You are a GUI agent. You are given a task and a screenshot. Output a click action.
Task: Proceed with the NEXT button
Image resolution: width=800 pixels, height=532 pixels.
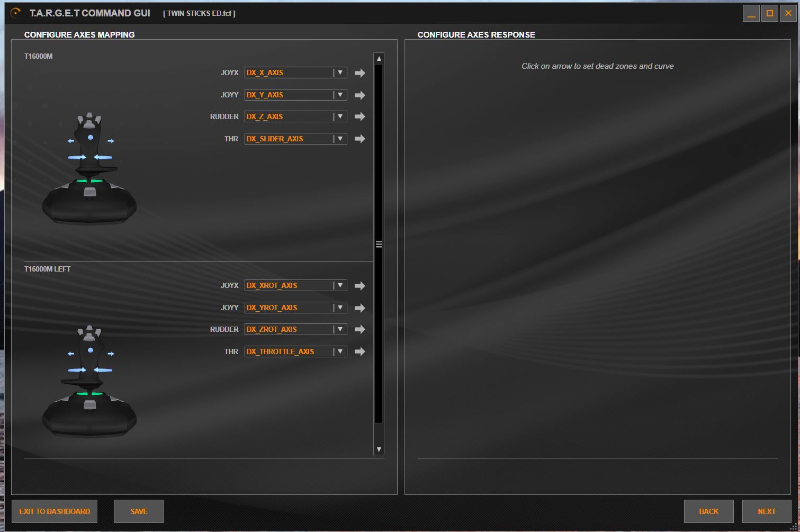click(767, 511)
